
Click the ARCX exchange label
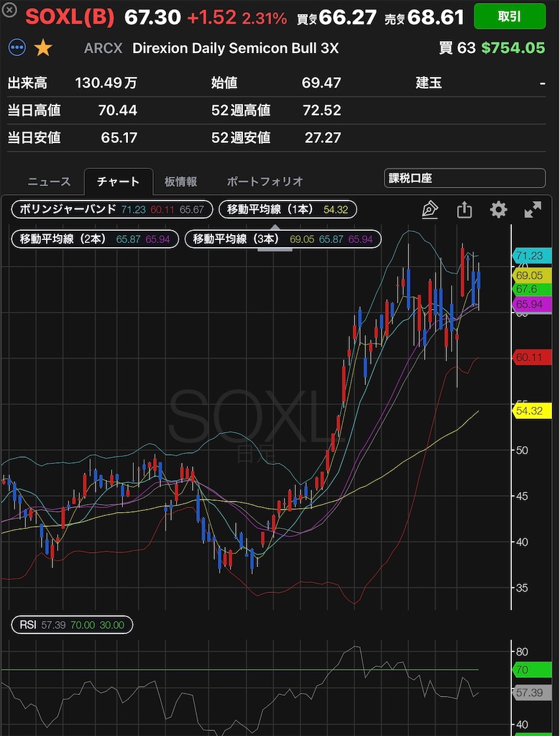(104, 48)
